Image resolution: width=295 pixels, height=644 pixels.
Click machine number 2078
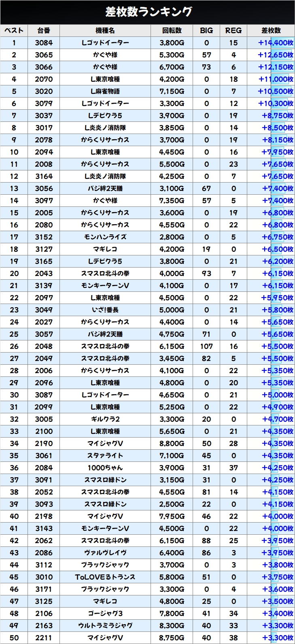coord(44,140)
